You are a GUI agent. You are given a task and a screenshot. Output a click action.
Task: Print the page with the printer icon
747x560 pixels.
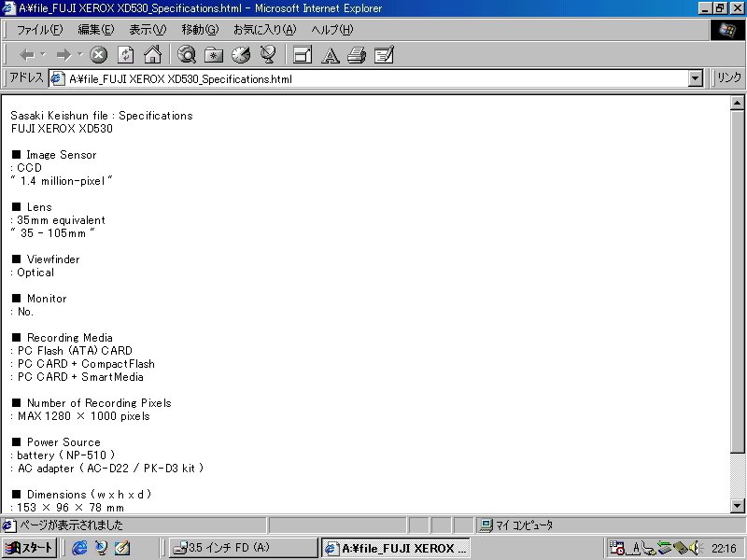(x=357, y=55)
